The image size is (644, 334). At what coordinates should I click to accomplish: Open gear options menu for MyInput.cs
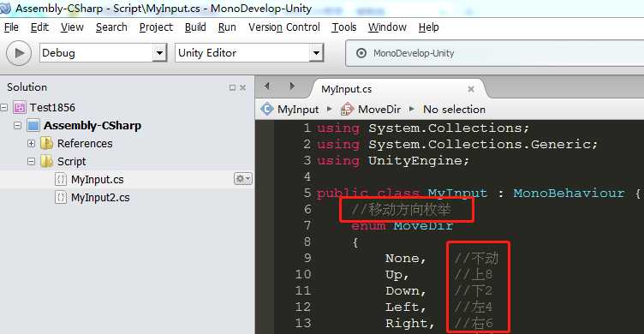click(x=242, y=179)
